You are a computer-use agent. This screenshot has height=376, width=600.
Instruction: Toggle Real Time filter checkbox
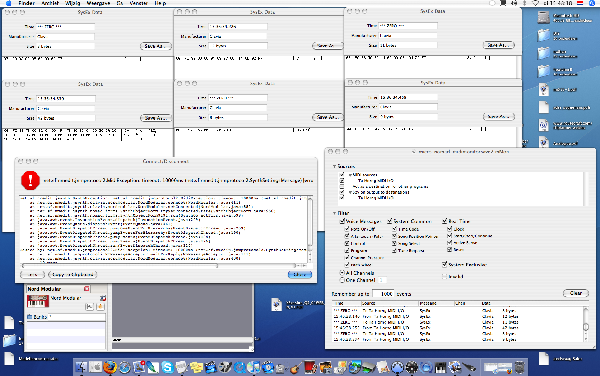coord(445,221)
